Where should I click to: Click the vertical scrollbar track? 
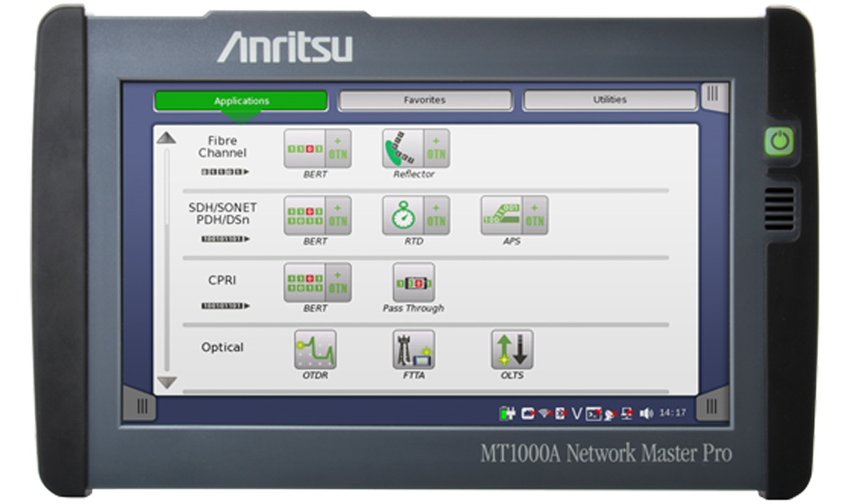coord(167,260)
